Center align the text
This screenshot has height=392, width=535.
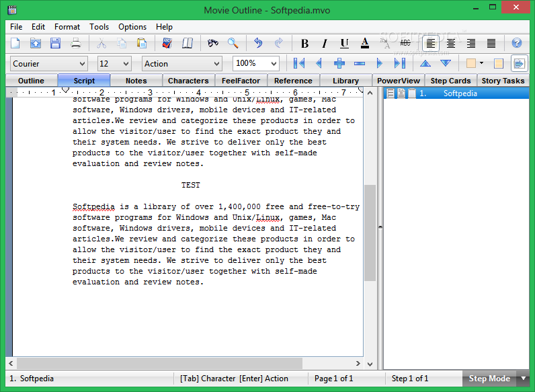click(451, 43)
